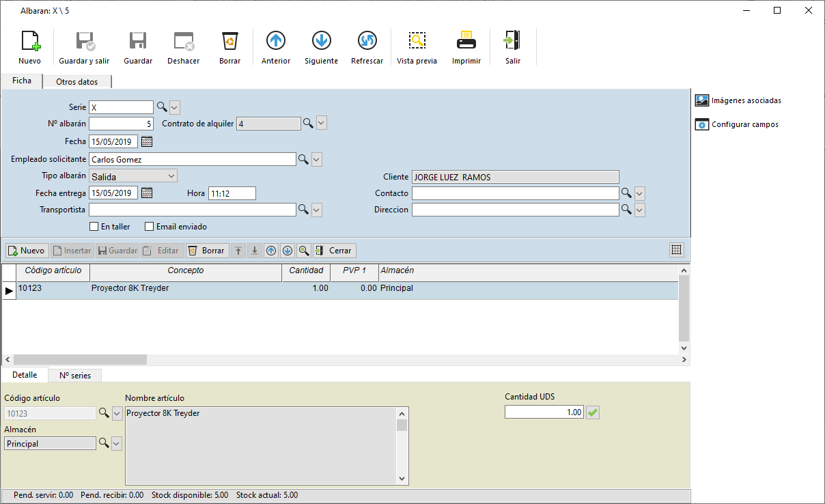The image size is (825, 504).
Task: Expand the Almacén dropdown in Detalle
Action: pyautogui.click(x=117, y=444)
